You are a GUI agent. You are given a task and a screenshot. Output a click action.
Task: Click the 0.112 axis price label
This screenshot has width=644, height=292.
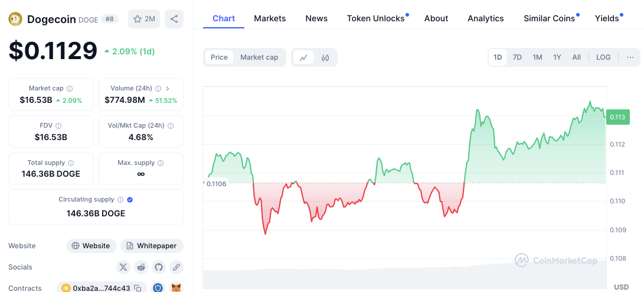tap(617, 144)
